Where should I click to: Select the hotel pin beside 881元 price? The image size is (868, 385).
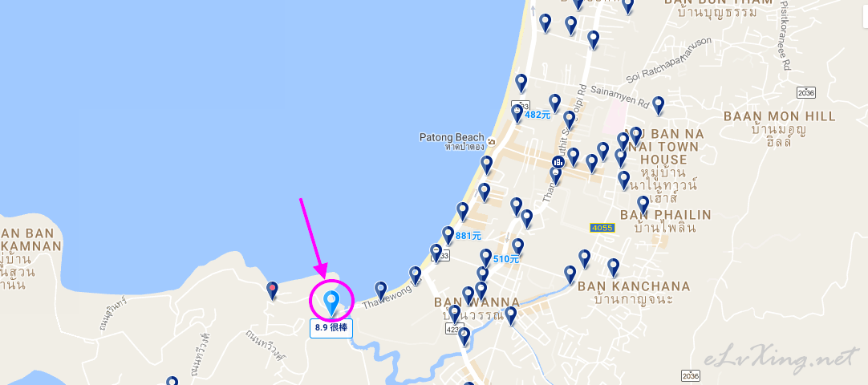tap(448, 235)
